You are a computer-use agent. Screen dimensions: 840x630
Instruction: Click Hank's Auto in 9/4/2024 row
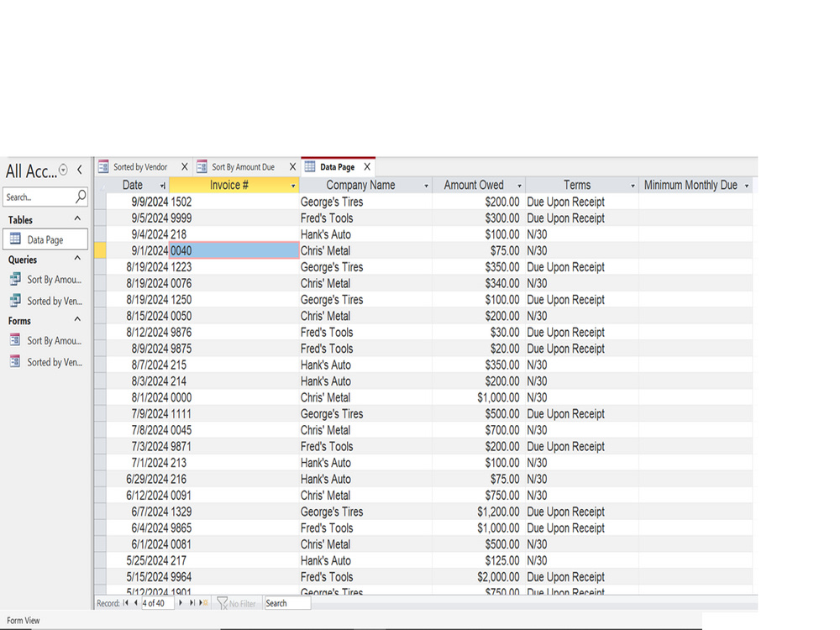click(365, 234)
